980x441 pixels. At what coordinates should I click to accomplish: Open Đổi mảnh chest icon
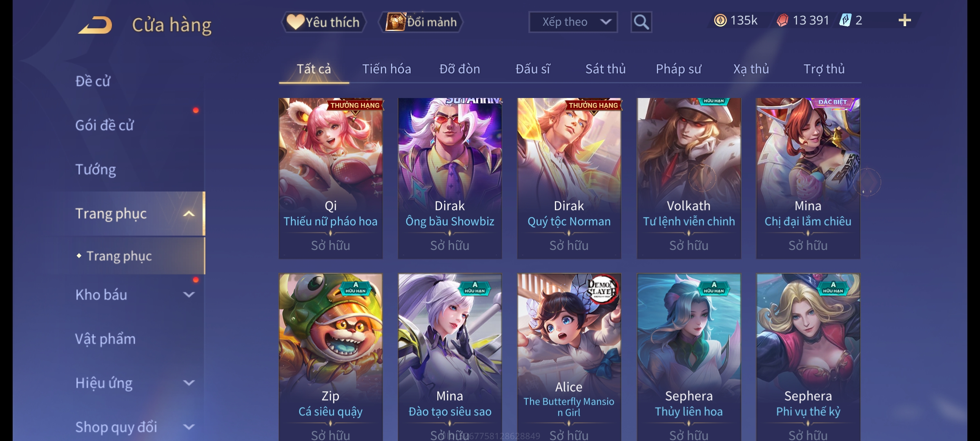[421, 22]
